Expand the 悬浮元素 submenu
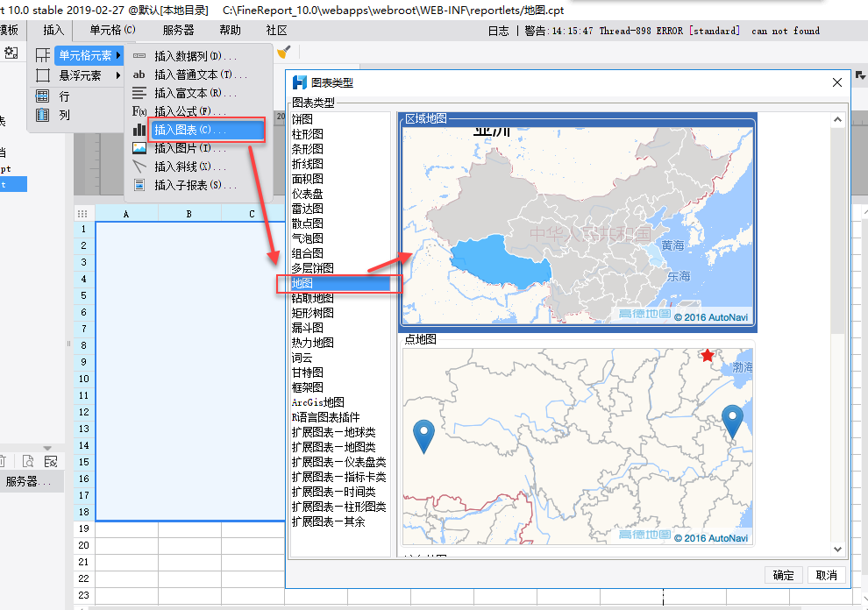The image size is (868, 610). [x=80, y=75]
